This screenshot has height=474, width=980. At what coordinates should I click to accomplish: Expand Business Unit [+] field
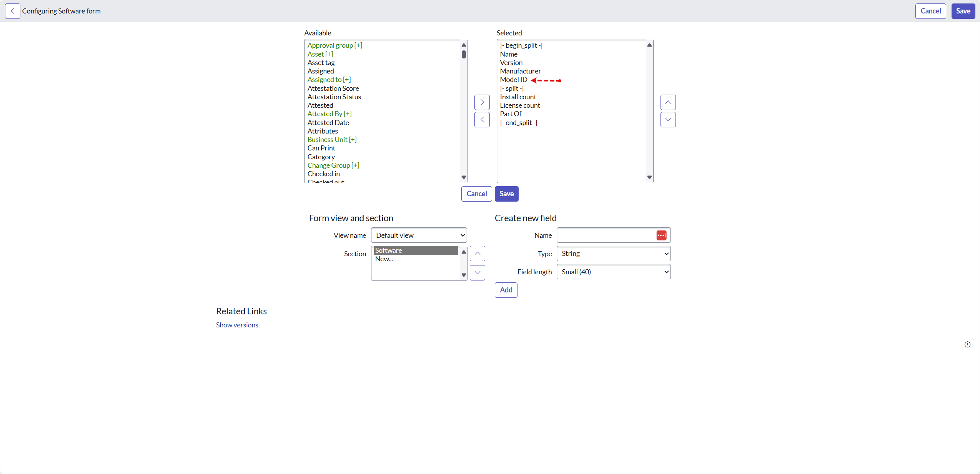coord(332,140)
